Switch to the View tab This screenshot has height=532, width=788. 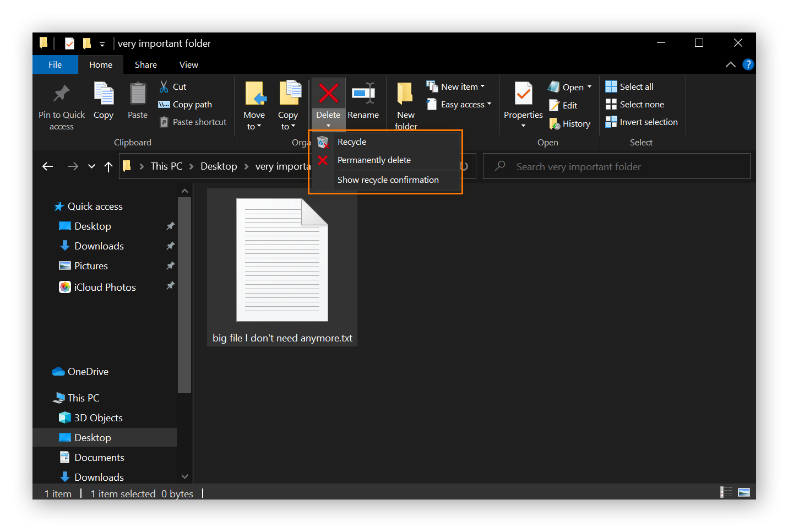188,64
